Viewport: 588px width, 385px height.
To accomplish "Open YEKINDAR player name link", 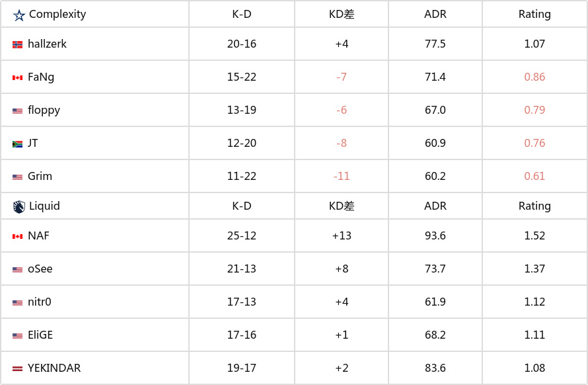I will pyautogui.click(x=54, y=368).
